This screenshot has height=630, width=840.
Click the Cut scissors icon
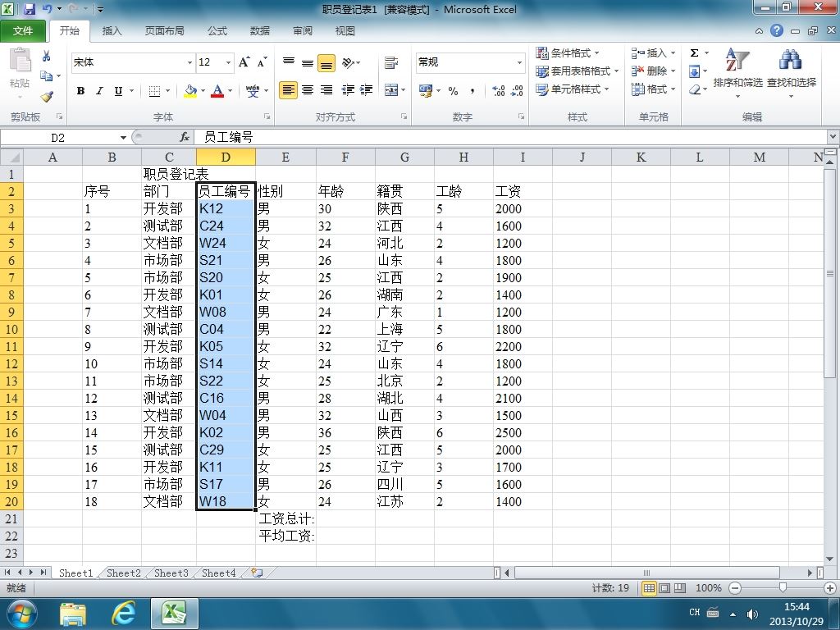coord(47,57)
